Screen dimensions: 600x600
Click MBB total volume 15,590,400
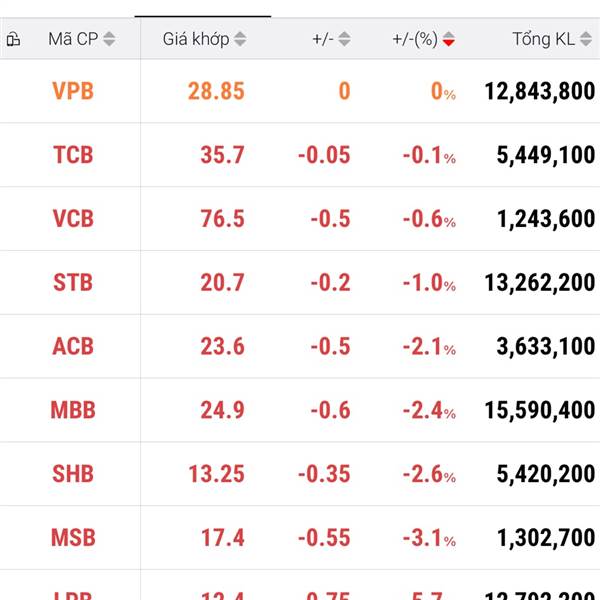tap(540, 410)
